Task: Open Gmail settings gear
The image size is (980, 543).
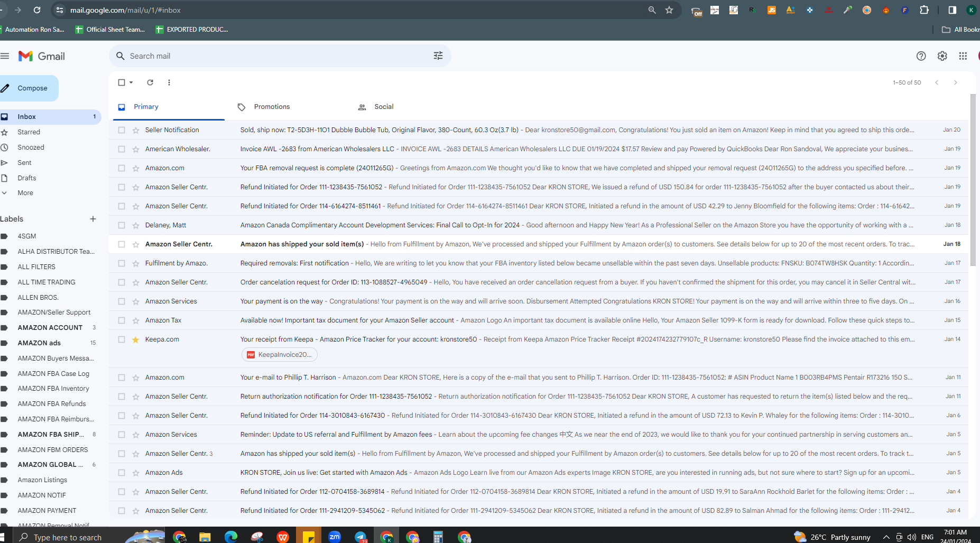Action: [942, 56]
